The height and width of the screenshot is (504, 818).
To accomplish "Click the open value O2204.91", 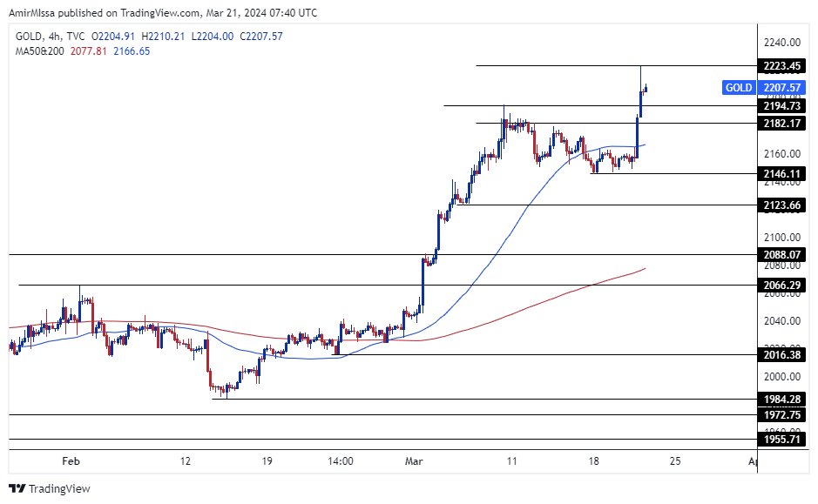I will (x=113, y=37).
